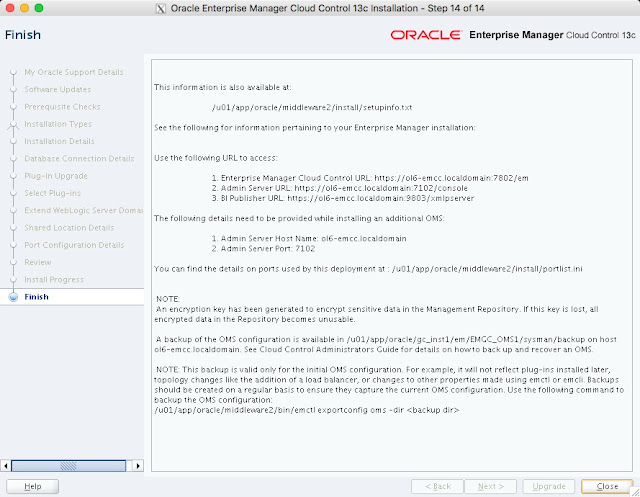Viewport: 640px width, 497px height.
Task: Click the greyed-out Upgrade button
Action: pos(549,486)
